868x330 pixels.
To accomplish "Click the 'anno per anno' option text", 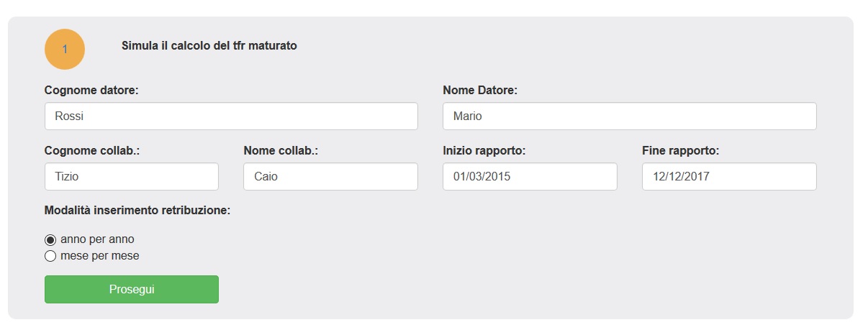I will (97, 239).
